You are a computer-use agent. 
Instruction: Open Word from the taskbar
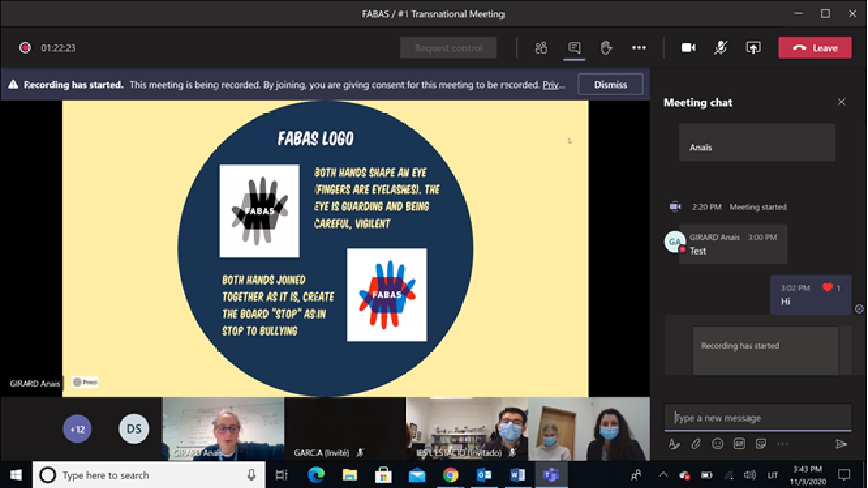coord(517,475)
